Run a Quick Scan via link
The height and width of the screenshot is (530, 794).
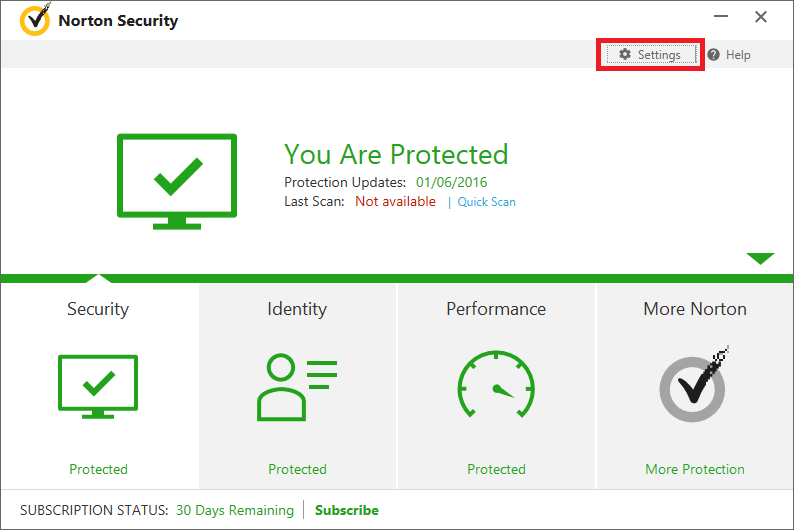pyautogui.click(x=487, y=202)
